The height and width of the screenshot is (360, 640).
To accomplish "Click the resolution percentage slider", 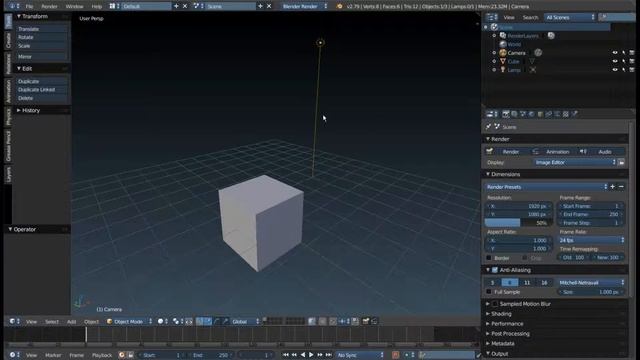I will pos(518,223).
